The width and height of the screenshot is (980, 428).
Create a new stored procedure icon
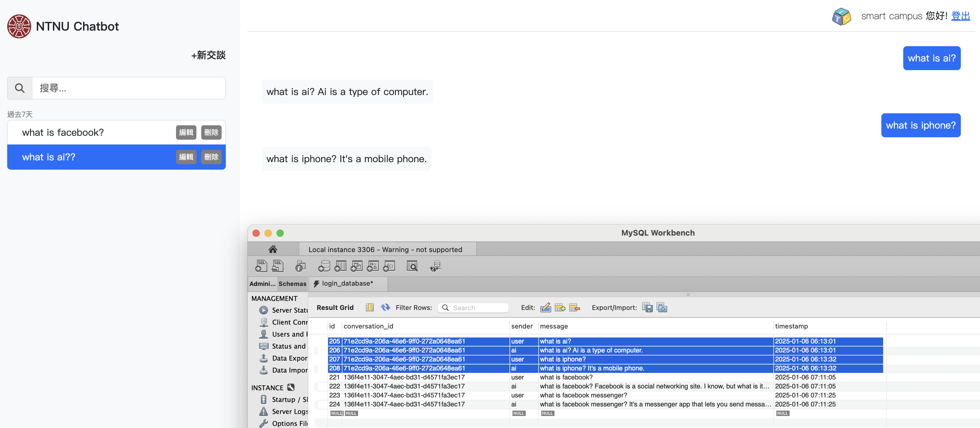[373, 266]
